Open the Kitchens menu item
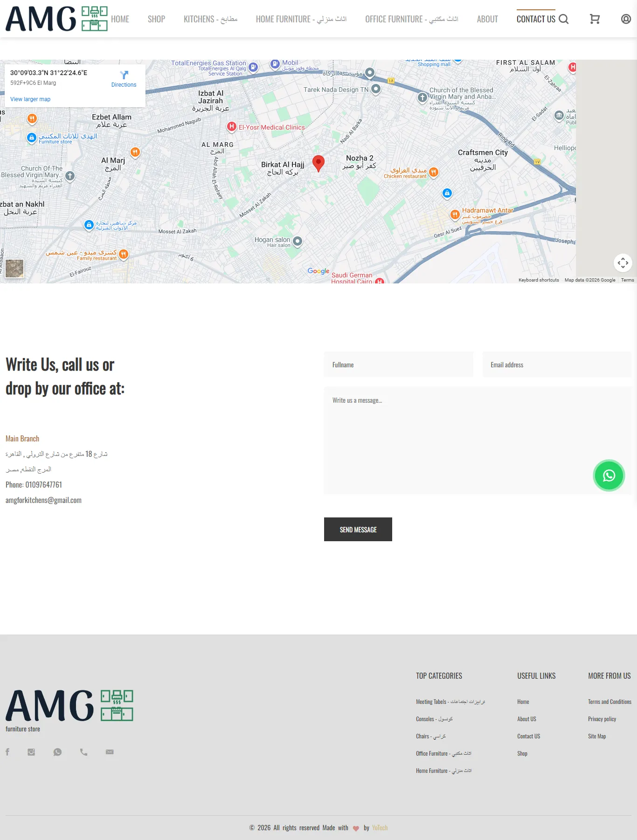The width and height of the screenshot is (637, 840). pyautogui.click(x=210, y=19)
